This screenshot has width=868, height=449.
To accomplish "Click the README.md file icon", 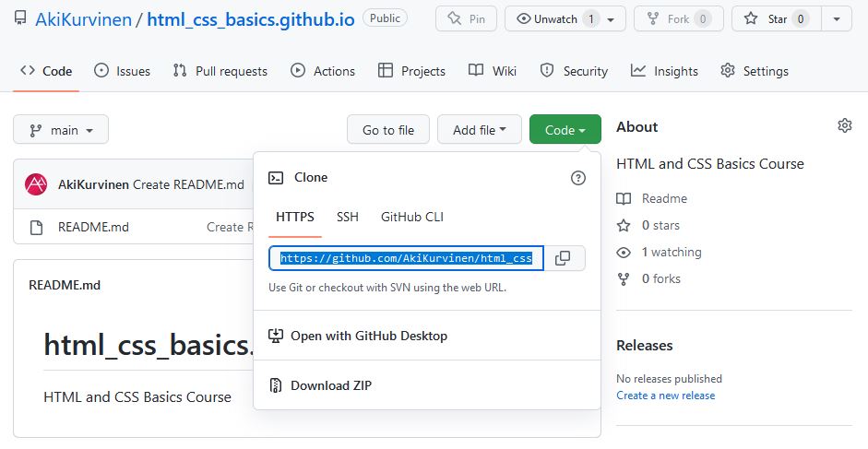I will click(36, 227).
